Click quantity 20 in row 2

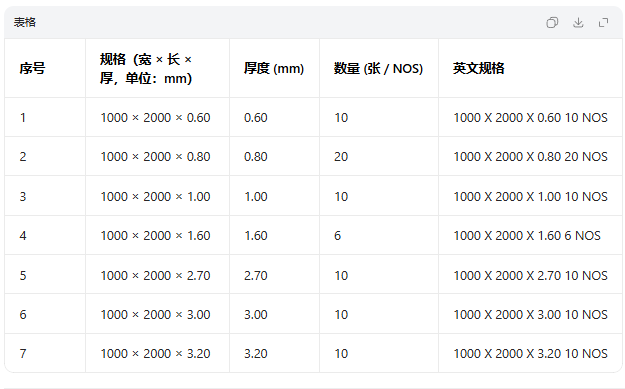(341, 157)
